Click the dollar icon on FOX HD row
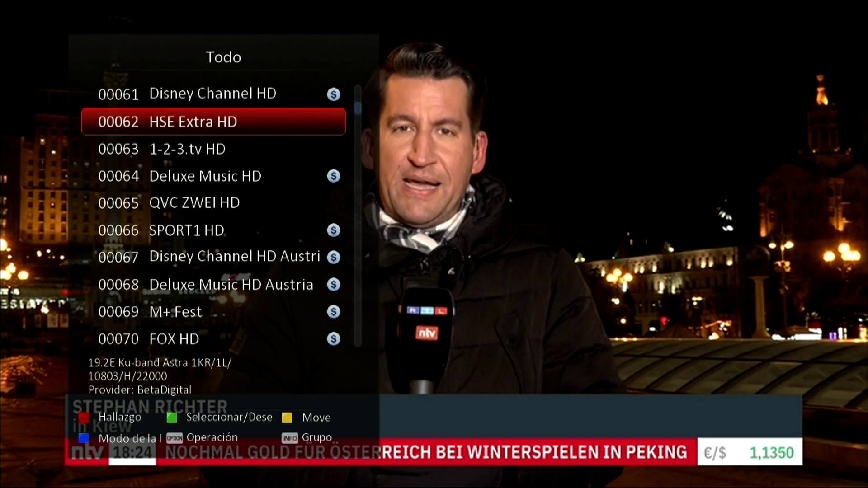Viewport: 868px width, 488px height. click(333, 338)
